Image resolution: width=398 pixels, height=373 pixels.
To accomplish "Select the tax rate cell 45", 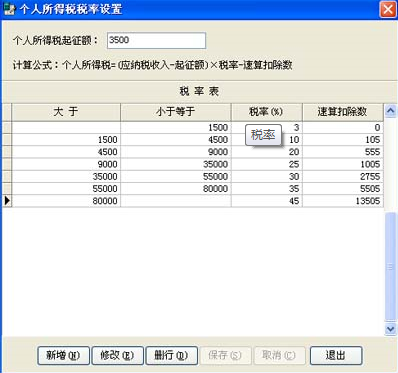I will coord(267,201).
